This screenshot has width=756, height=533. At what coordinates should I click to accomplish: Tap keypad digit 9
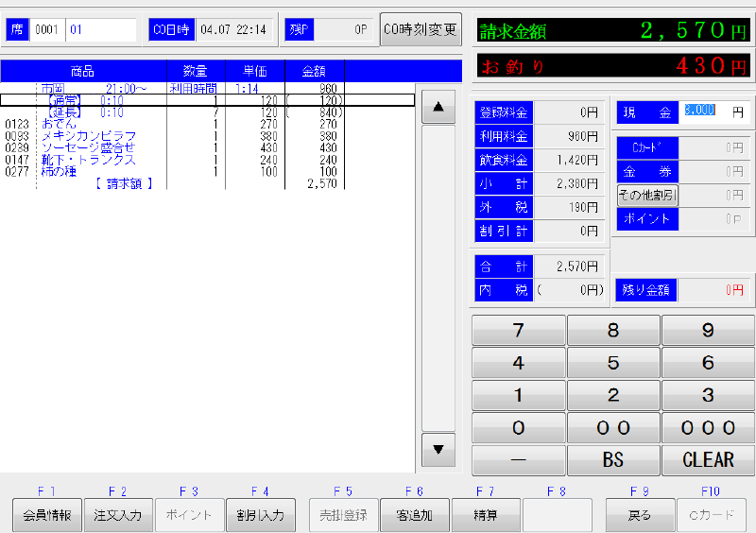[x=708, y=331]
